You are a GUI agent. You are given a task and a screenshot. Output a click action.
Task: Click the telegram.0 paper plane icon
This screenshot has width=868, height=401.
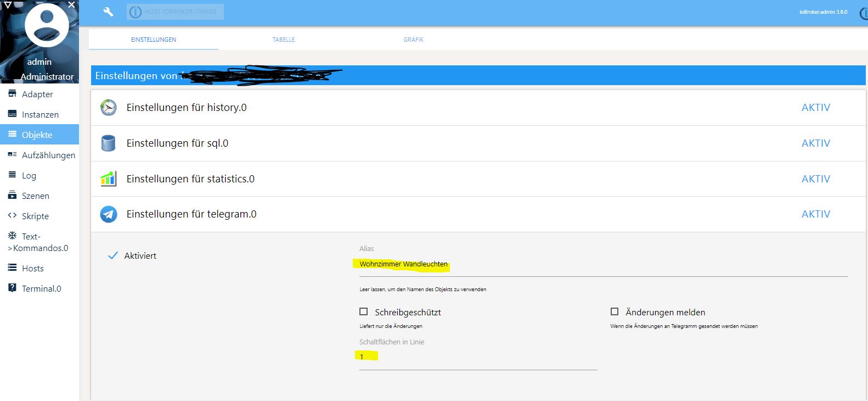[109, 214]
